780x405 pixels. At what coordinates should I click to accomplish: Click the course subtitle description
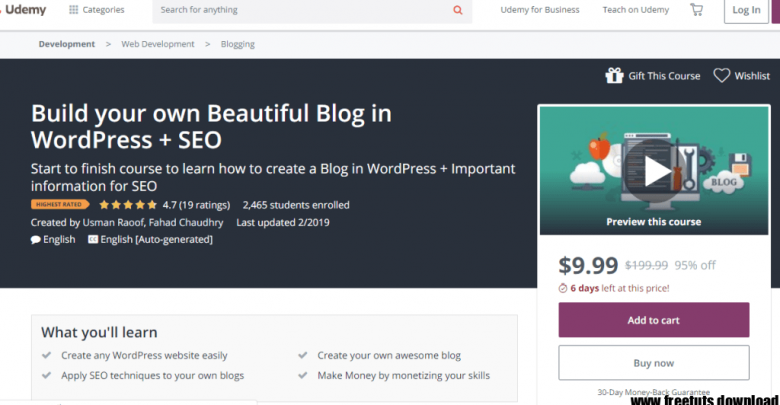[273, 177]
